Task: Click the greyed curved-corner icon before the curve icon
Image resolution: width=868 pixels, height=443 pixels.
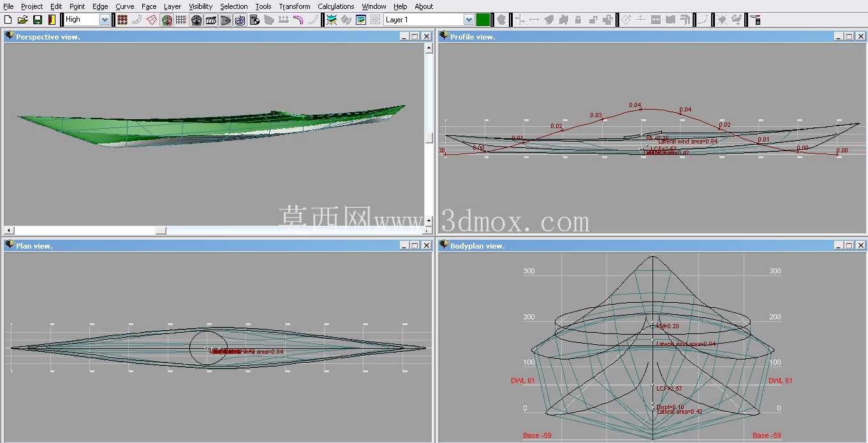Action: [685, 20]
